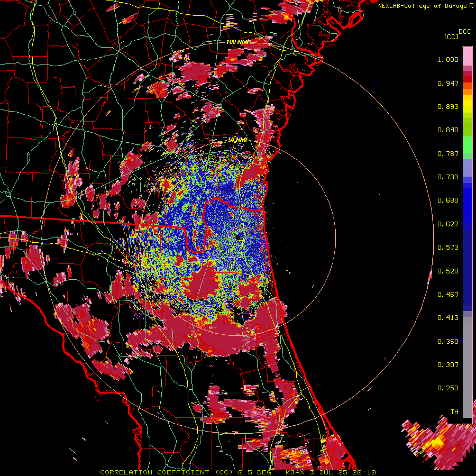The height and width of the screenshot is (476, 476).
Task: Click the 0.840 scale value
Action: [448, 130]
